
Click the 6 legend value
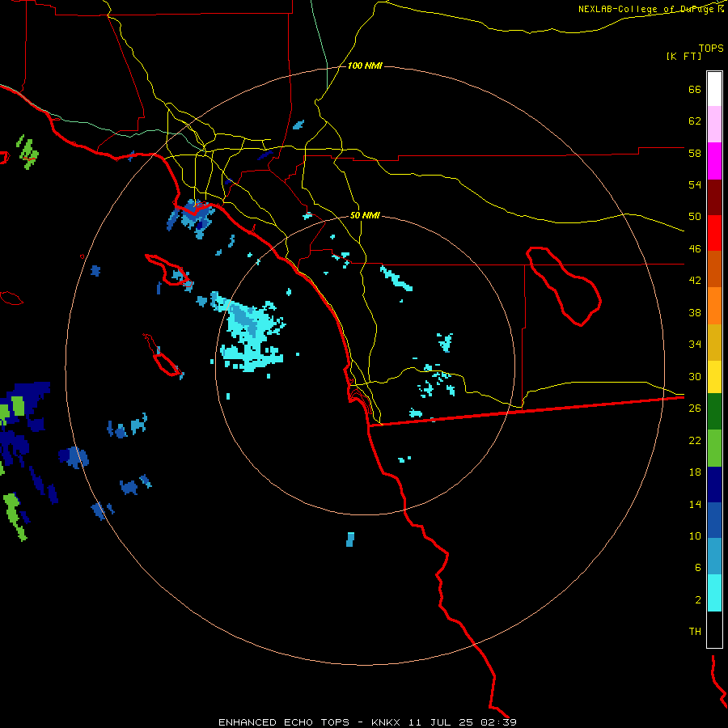[697, 568]
